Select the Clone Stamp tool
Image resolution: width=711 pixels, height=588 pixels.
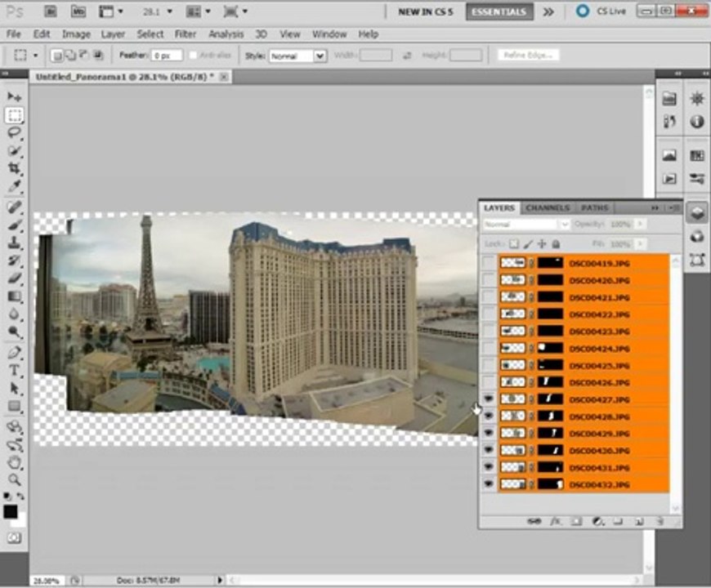pos(14,243)
